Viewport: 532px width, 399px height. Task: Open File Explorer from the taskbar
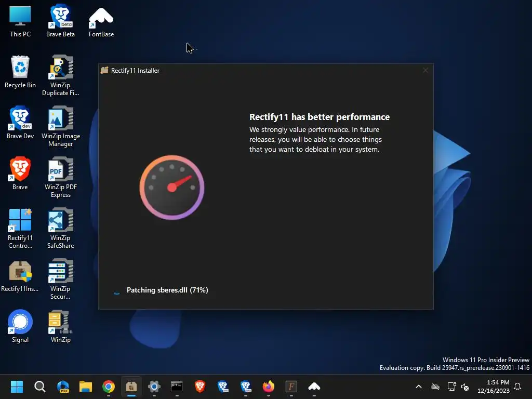[86, 387]
